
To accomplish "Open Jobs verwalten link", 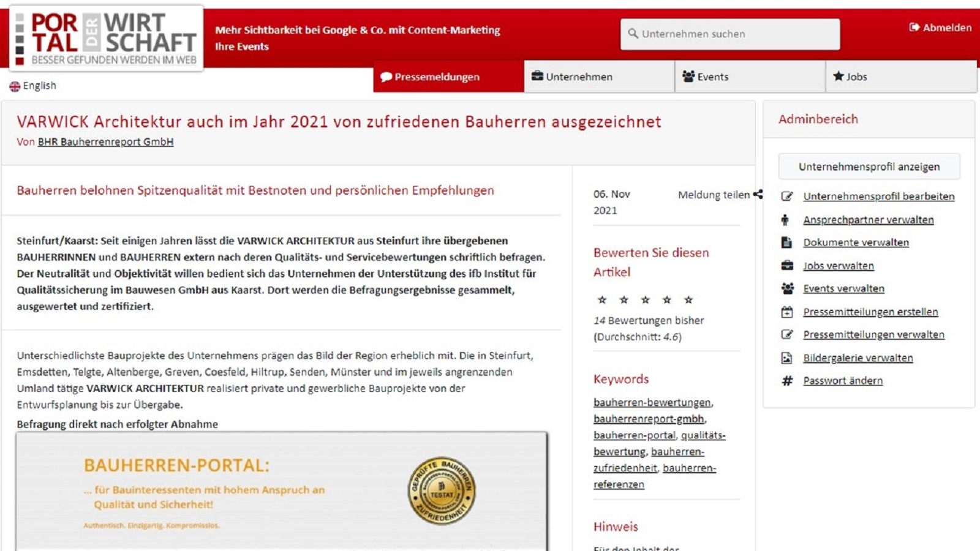I will 839,266.
